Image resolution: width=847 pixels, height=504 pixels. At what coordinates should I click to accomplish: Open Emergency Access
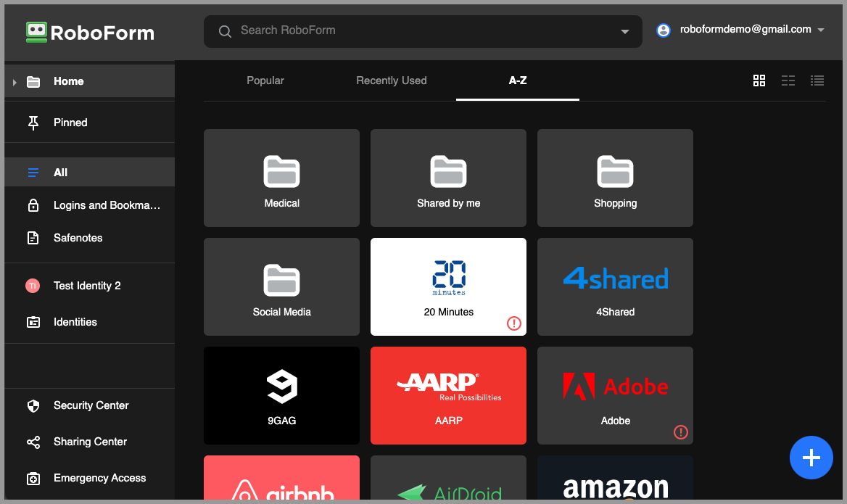[x=90, y=478]
